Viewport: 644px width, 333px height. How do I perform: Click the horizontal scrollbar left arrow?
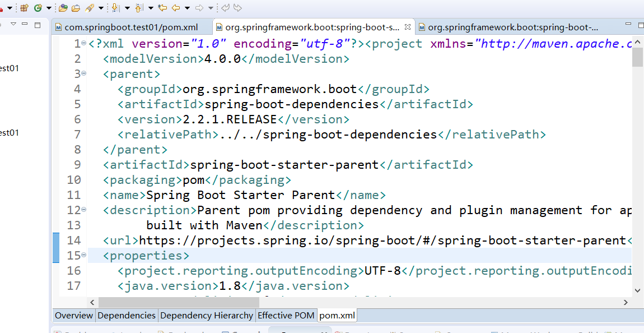(92, 302)
